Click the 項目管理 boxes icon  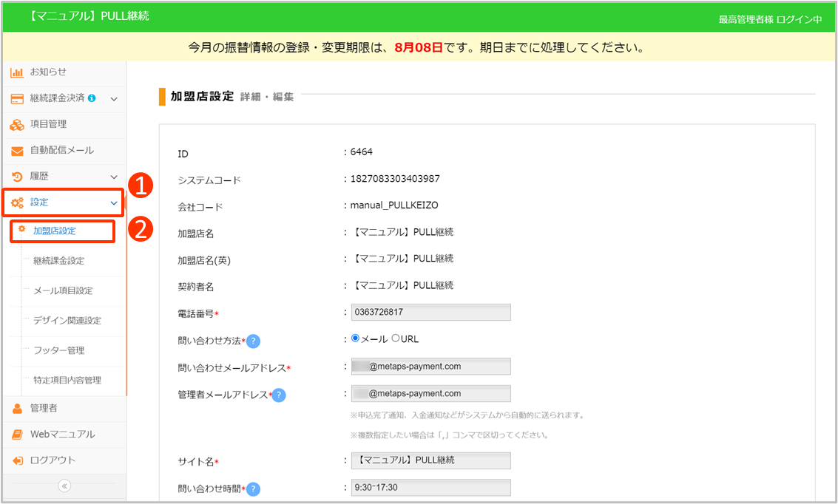tap(17, 124)
